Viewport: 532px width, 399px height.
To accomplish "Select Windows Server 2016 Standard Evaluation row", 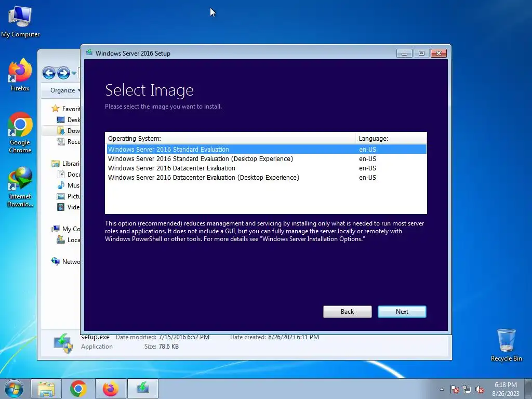I will (267, 149).
